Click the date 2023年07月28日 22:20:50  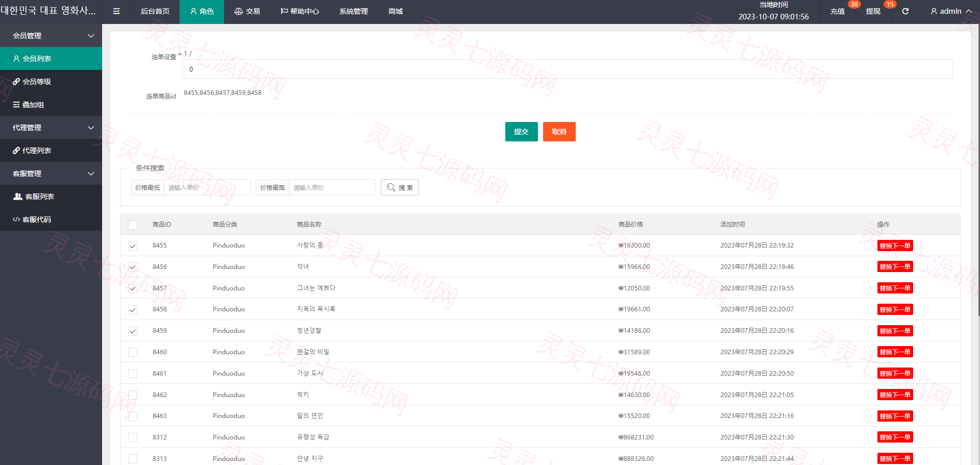(757, 374)
